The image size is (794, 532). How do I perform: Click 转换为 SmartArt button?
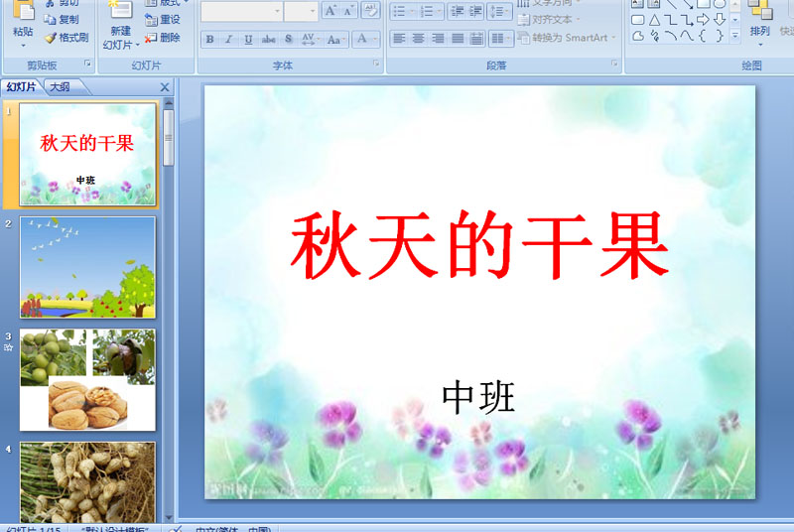pyautogui.click(x=566, y=38)
